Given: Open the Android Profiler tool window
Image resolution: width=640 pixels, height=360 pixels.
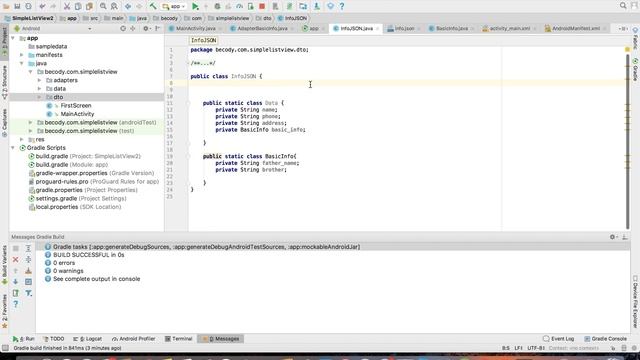Looking at the screenshot, I should [133, 339].
